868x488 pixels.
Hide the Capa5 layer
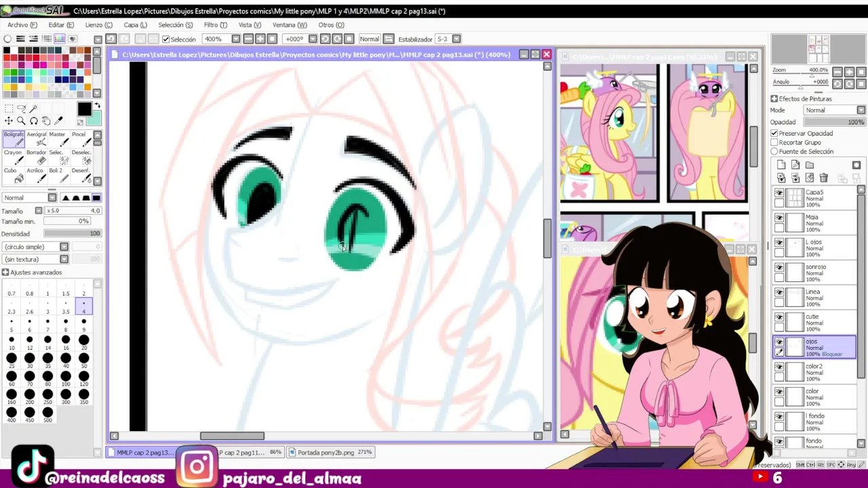[779, 193]
